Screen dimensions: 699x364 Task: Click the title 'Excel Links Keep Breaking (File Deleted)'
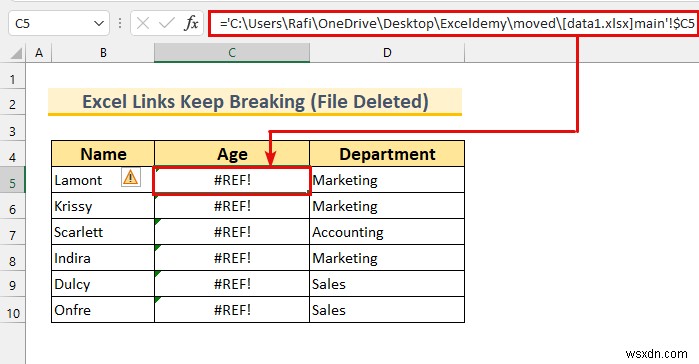click(255, 102)
